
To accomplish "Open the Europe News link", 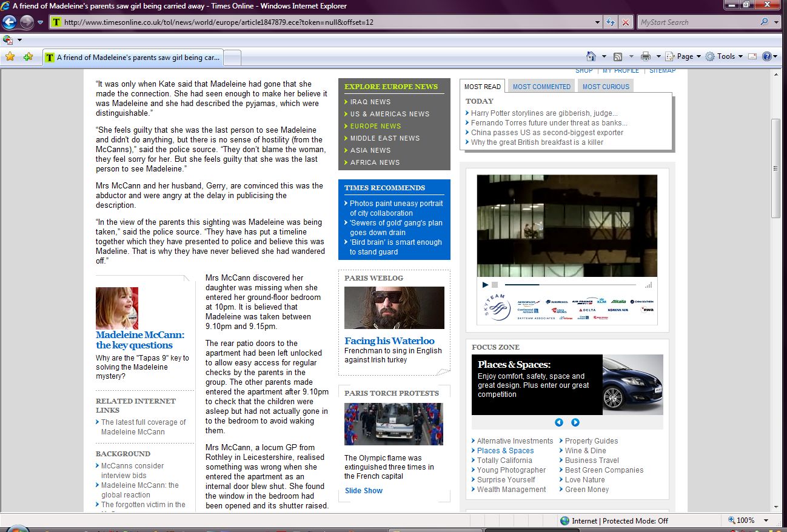I will click(375, 126).
